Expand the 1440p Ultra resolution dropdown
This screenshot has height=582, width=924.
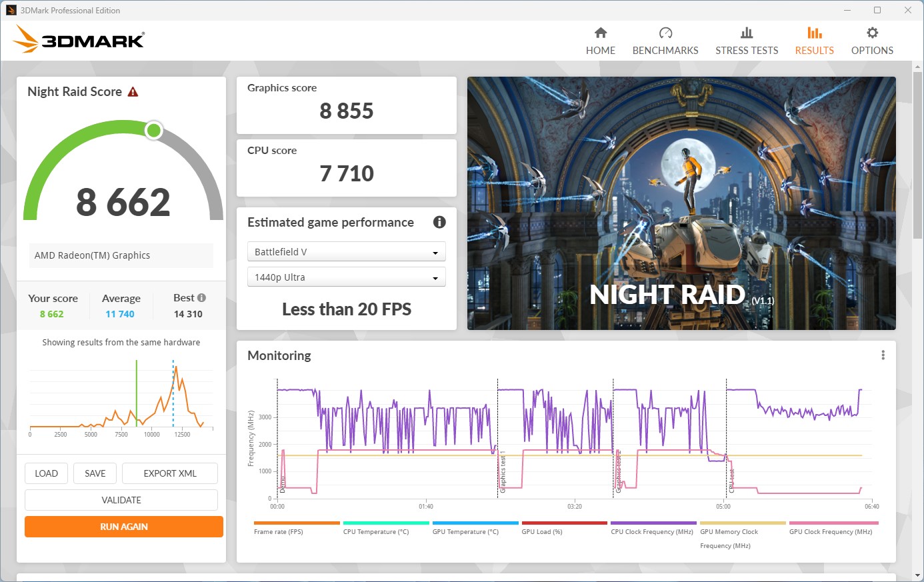coord(346,277)
